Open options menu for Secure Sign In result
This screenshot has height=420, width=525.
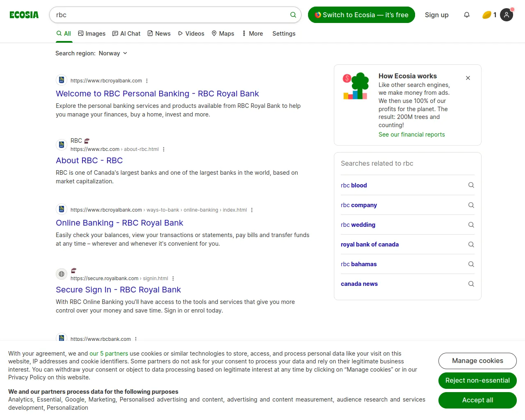[173, 278]
